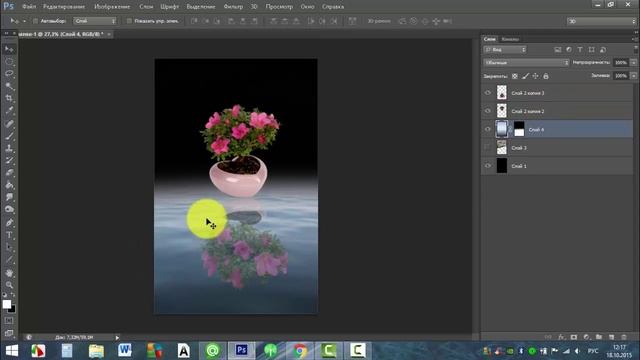Image resolution: width=640 pixels, height=360 pixels.
Task: Toggle the Автовыбор checkbox
Action: tap(36, 21)
